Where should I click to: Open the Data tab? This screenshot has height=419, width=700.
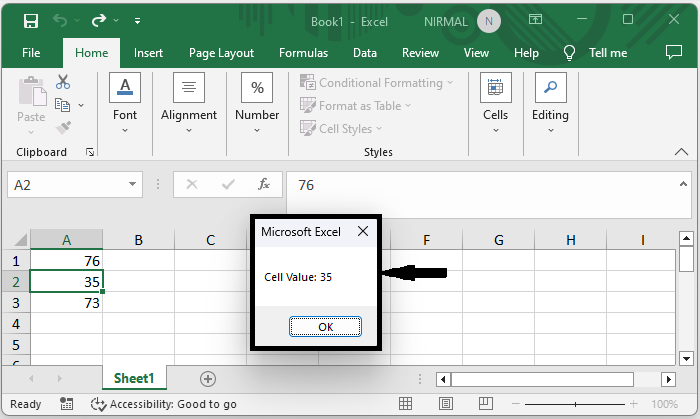point(365,53)
